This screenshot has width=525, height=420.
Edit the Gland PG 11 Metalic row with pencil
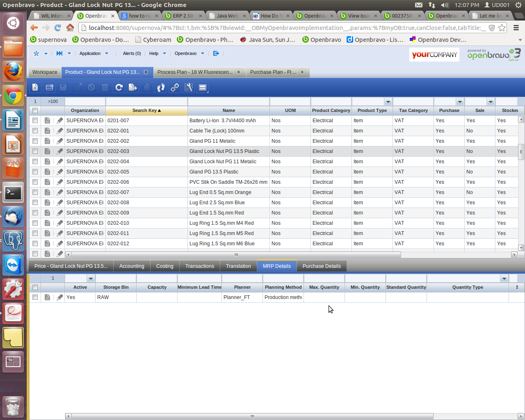click(x=60, y=141)
